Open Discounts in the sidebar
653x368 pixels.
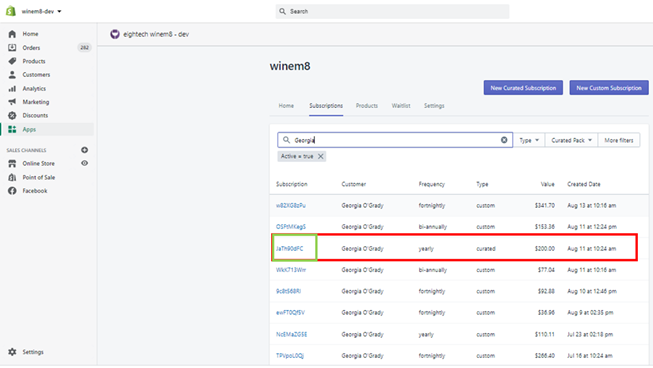click(x=35, y=115)
